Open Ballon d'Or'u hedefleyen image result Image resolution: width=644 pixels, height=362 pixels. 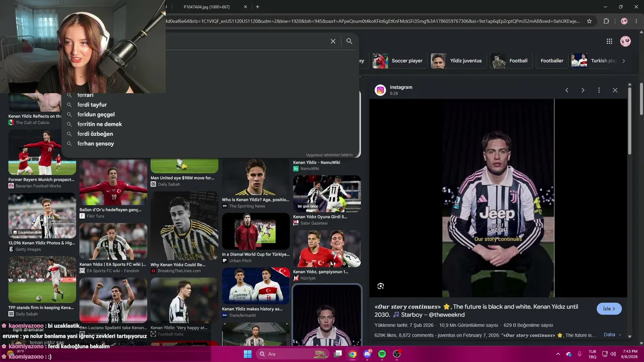(x=113, y=183)
